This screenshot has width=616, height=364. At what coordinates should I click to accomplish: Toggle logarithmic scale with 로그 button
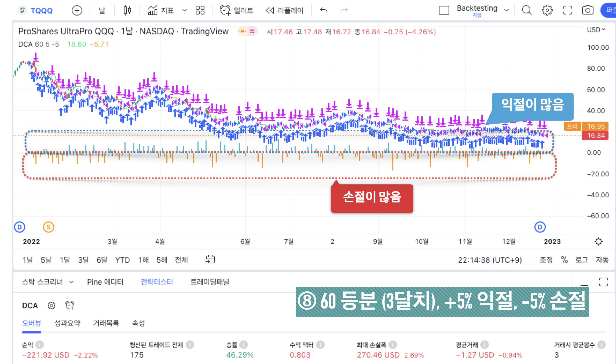coord(581,259)
